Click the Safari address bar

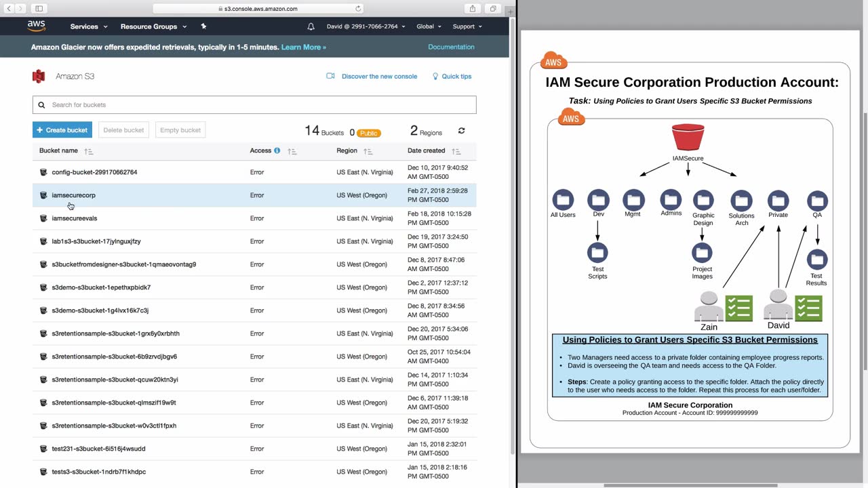pos(259,9)
